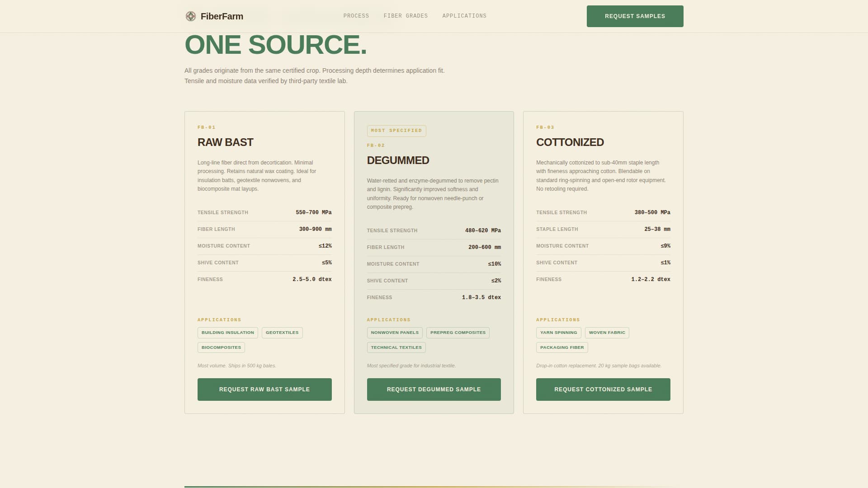Open the Process nav link
The image size is (868, 488).
point(356,16)
